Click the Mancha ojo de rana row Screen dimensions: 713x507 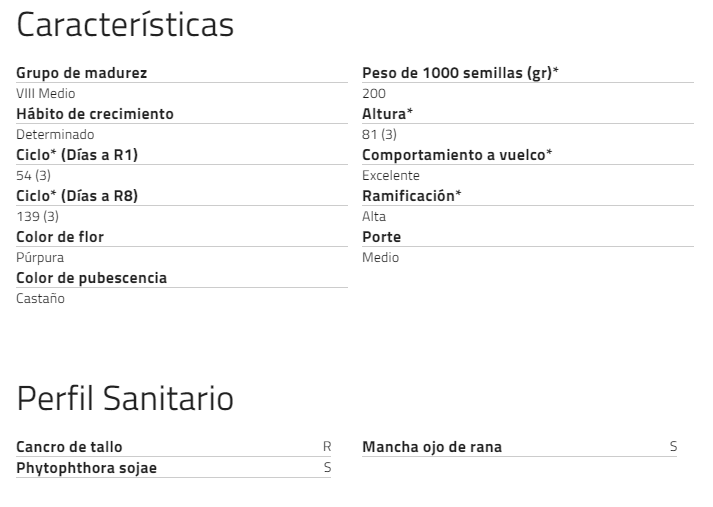click(520, 447)
